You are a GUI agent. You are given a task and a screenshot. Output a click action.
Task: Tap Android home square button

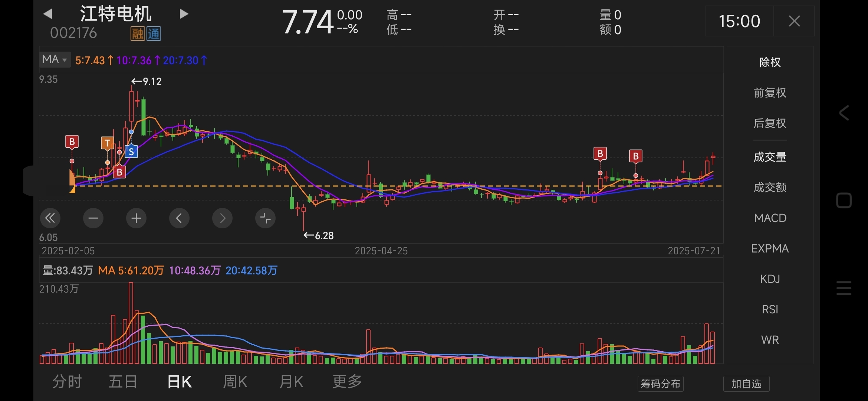[x=844, y=200]
